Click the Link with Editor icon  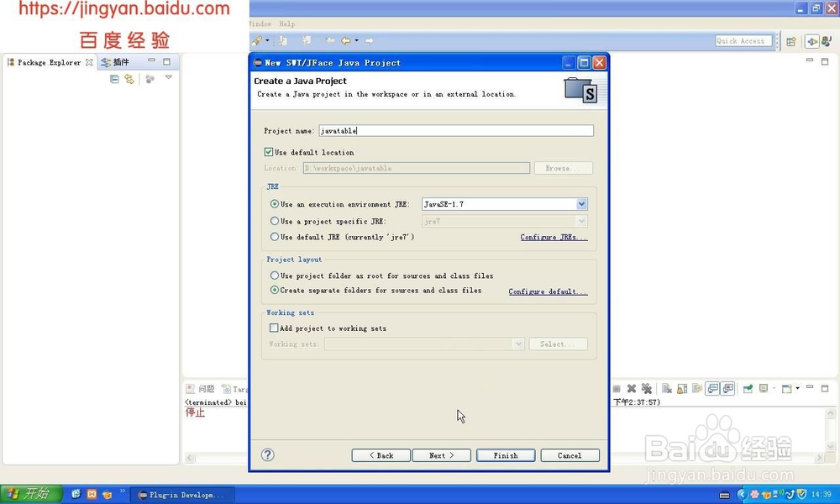(128, 79)
